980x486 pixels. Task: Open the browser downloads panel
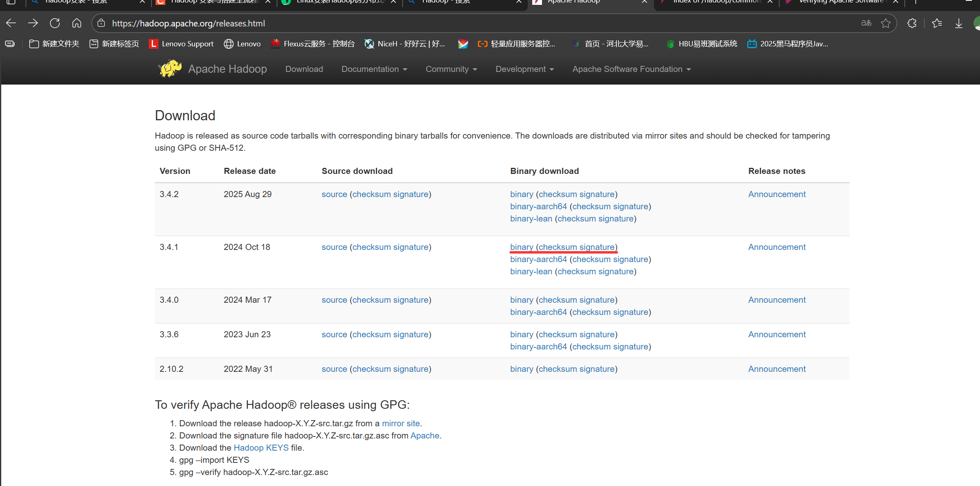(959, 23)
